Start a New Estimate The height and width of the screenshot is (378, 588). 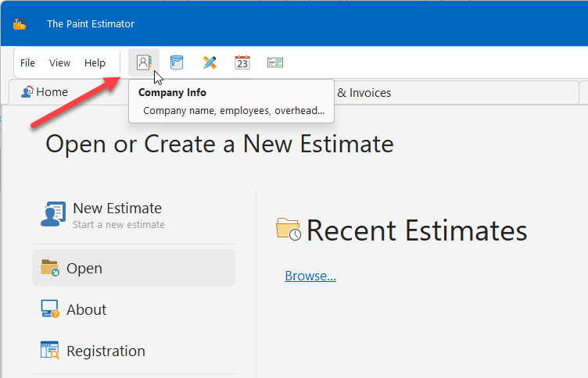tap(117, 209)
